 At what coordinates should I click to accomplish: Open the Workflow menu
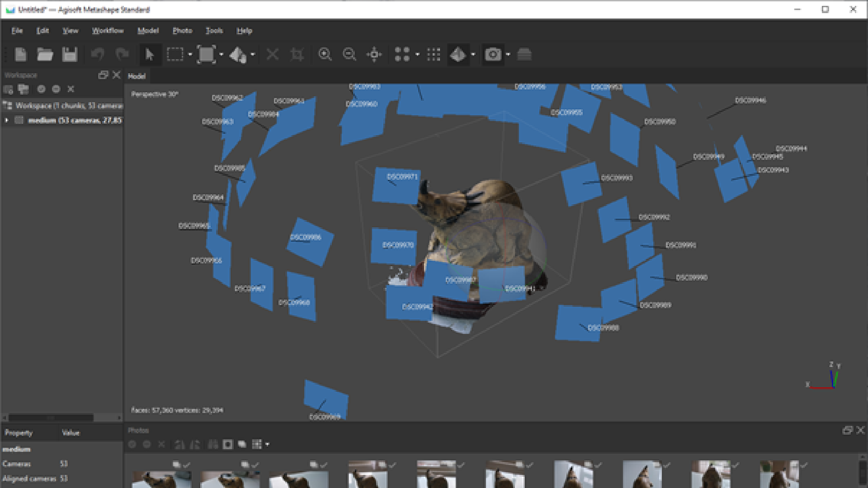108,31
